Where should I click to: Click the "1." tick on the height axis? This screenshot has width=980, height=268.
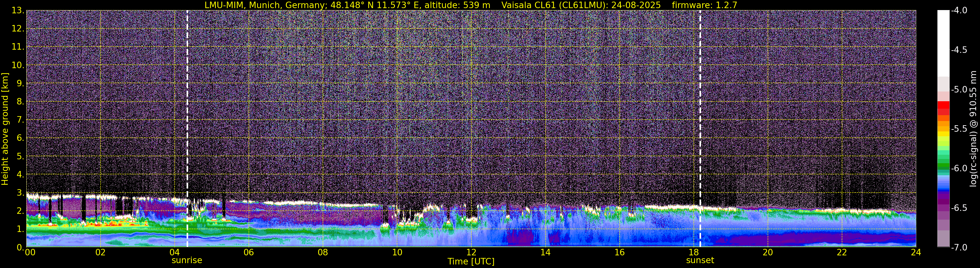click(20, 229)
